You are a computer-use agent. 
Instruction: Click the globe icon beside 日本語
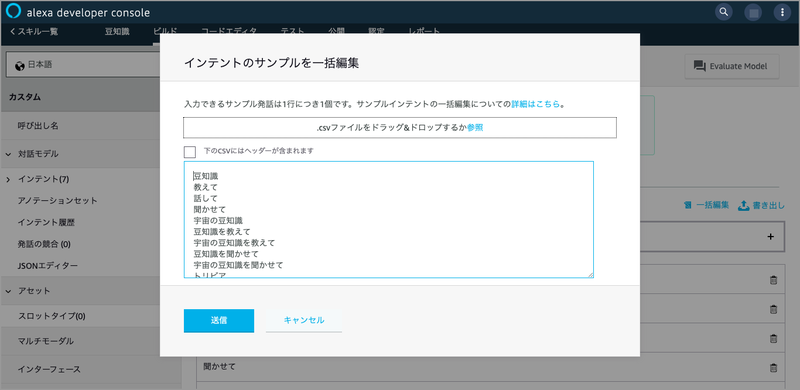20,65
